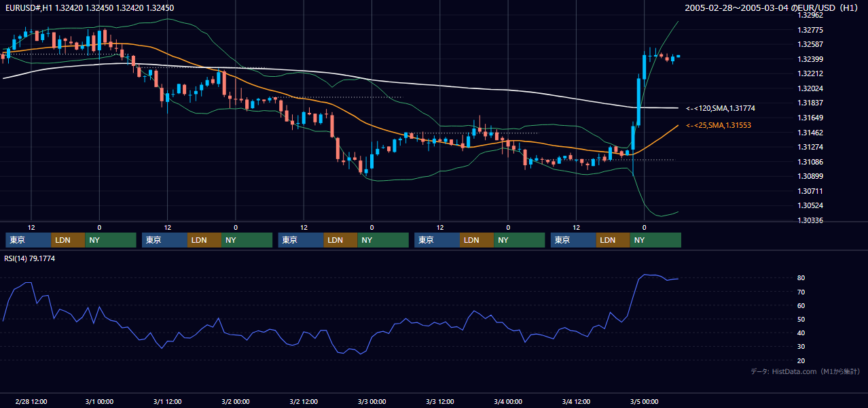
Task: Select the 3/2 12:00 time axis label
Action: pyautogui.click(x=304, y=401)
